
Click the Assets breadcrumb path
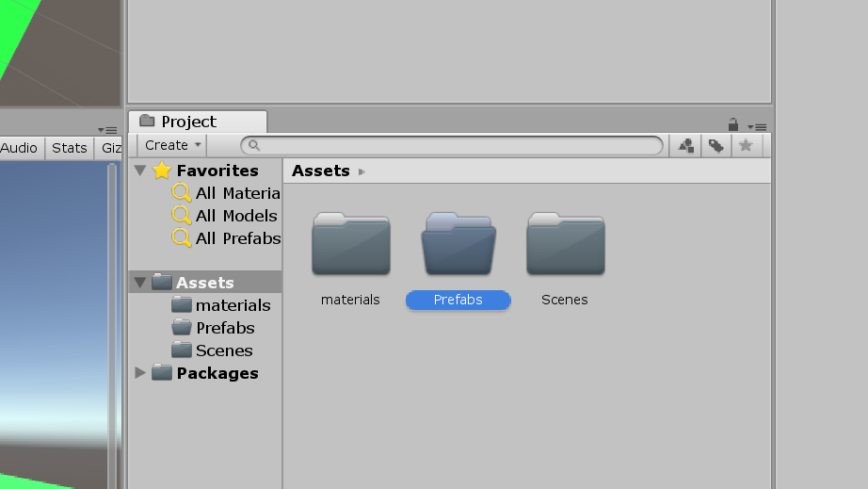[321, 171]
